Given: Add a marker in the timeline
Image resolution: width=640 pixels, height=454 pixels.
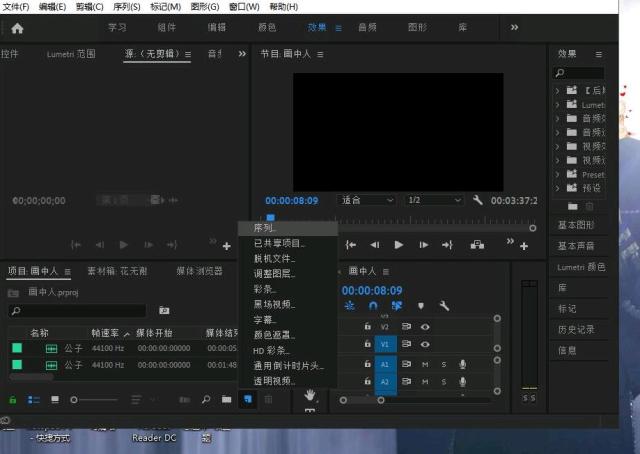Looking at the screenshot, I should [x=421, y=306].
